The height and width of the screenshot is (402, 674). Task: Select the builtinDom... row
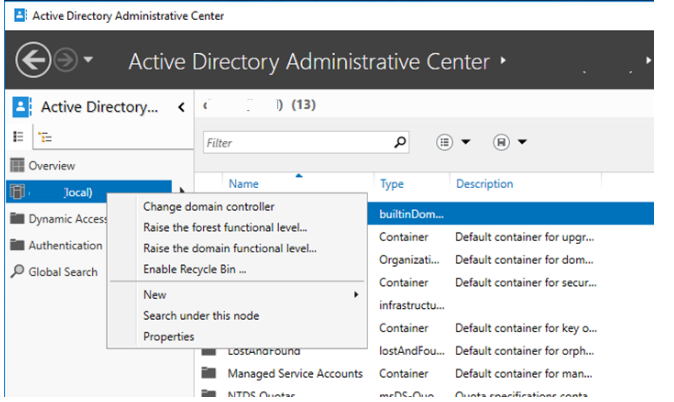click(x=511, y=214)
